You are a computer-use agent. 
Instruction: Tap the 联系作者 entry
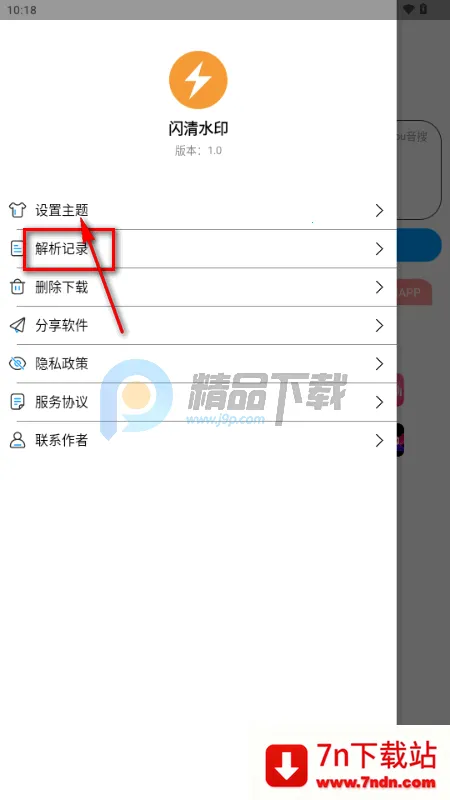198,440
